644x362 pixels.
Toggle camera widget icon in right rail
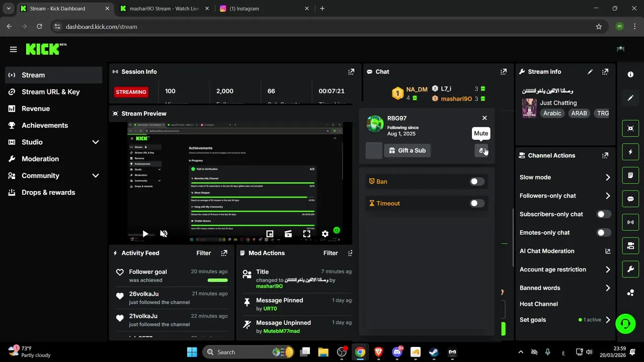(x=630, y=246)
